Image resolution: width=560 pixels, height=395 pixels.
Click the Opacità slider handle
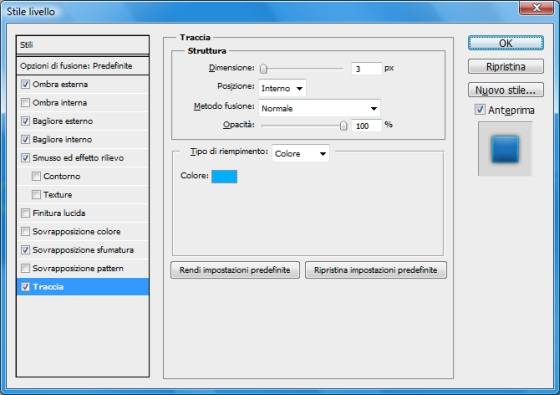click(x=343, y=125)
